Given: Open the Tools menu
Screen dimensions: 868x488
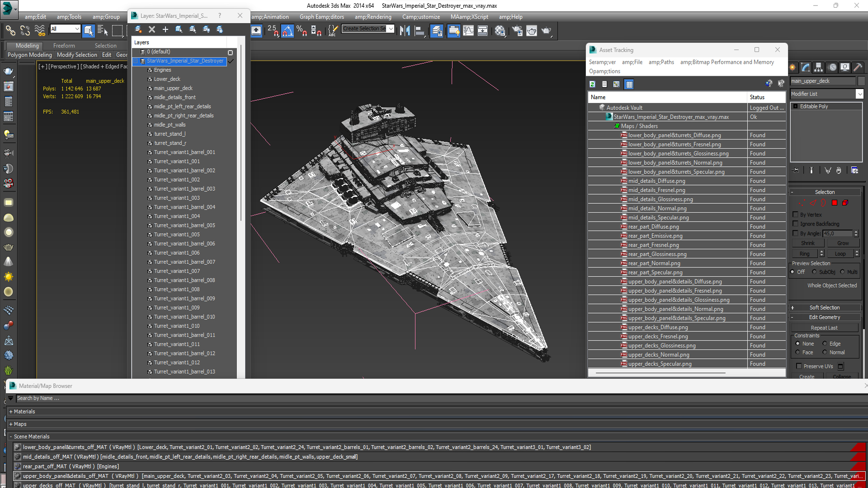Looking at the screenshot, I should 69,17.
